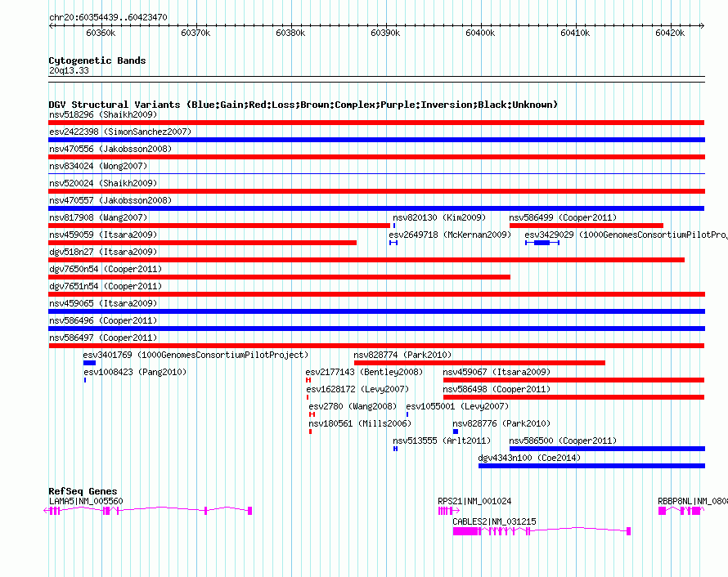This screenshot has height=577, width=728.
Task: Select the CABLES2|NM_031215 gene label
Action: click(494, 521)
